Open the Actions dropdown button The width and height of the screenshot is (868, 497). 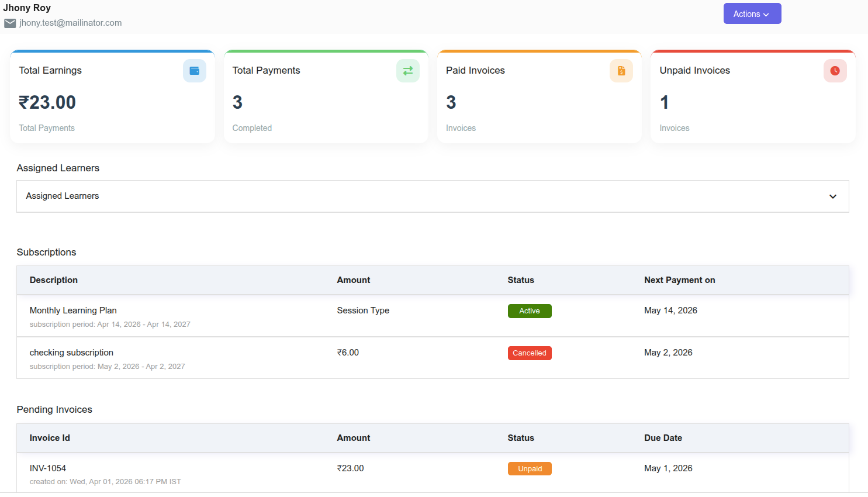pyautogui.click(x=752, y=14)
